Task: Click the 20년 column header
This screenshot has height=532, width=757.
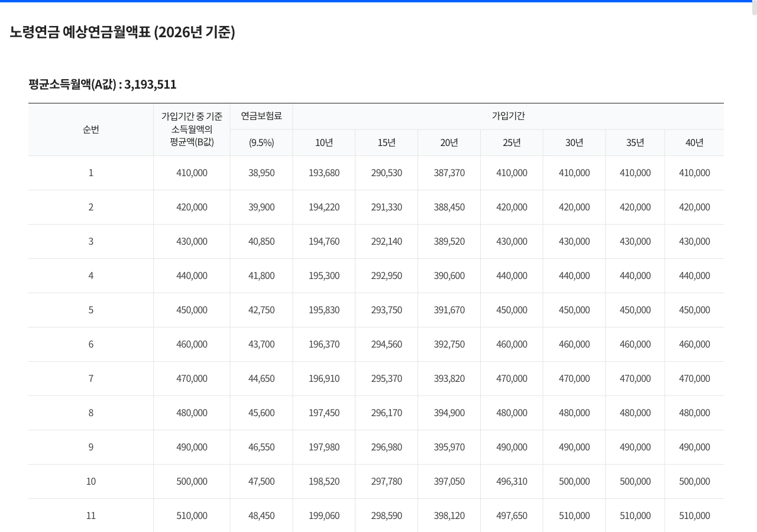Action: pyautogui.click(x=449, y=142)
